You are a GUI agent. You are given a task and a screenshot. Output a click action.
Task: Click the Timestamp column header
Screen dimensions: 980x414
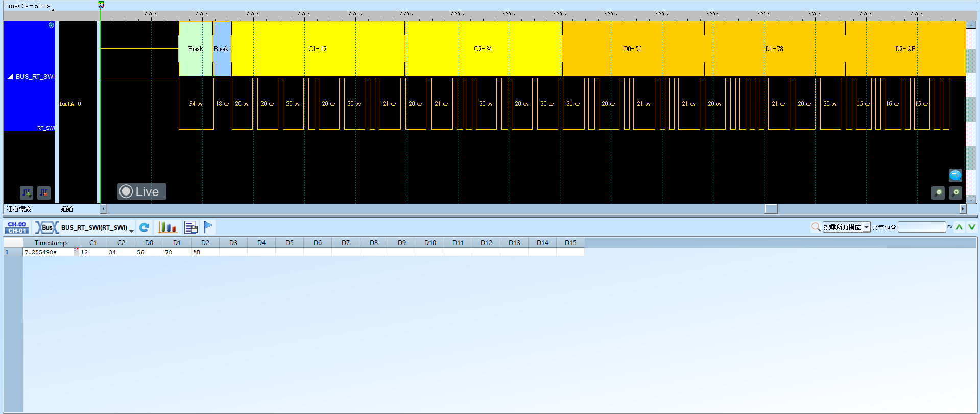[x=51, y=243]
